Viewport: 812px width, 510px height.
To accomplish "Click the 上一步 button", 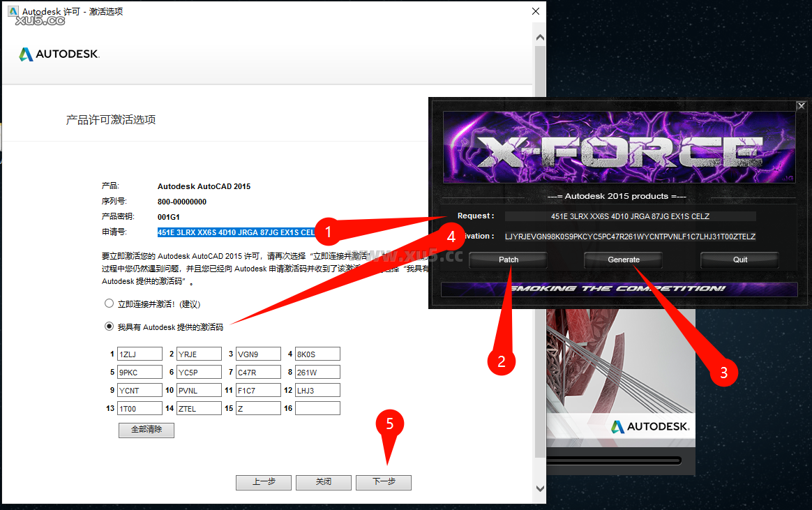I will coord(264,482).
